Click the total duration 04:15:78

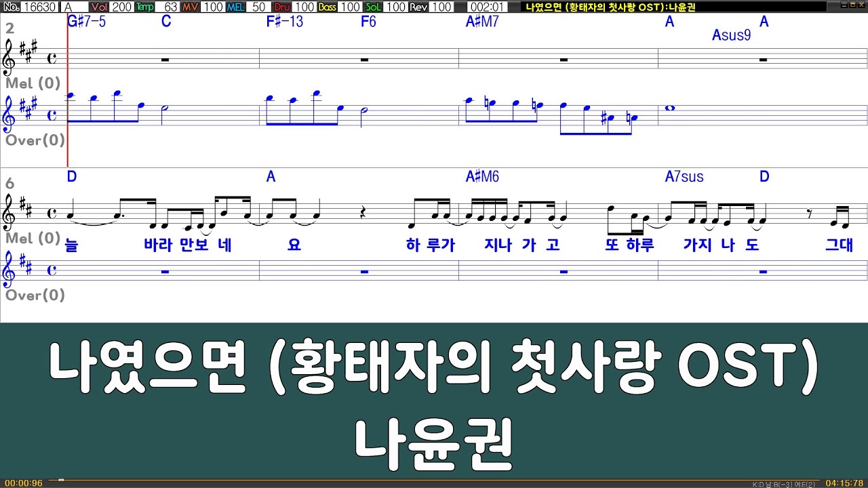pyautogui.click(x=844, y=483)
